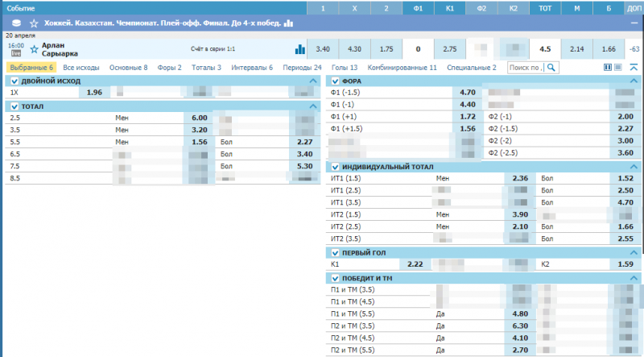Click the league favorite star icon
Viewport: 644px width, 357px height.
pos(33,24)
